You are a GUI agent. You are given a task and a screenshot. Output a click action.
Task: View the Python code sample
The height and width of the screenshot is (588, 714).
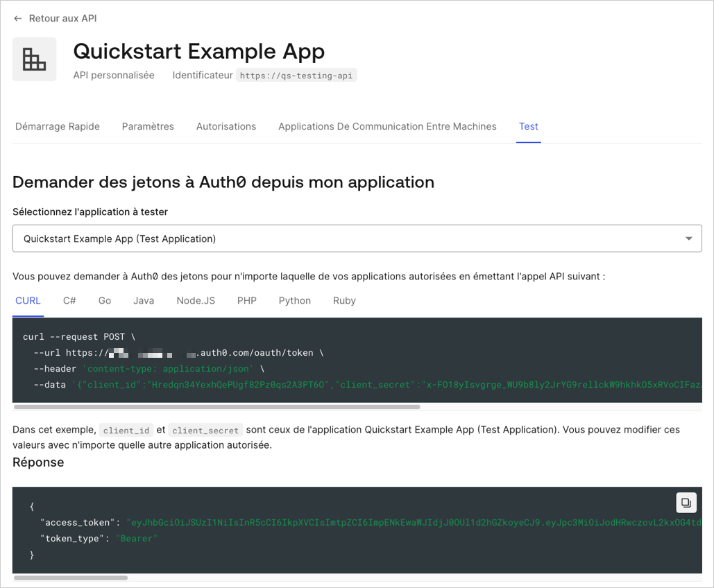[x=295, y=301]
